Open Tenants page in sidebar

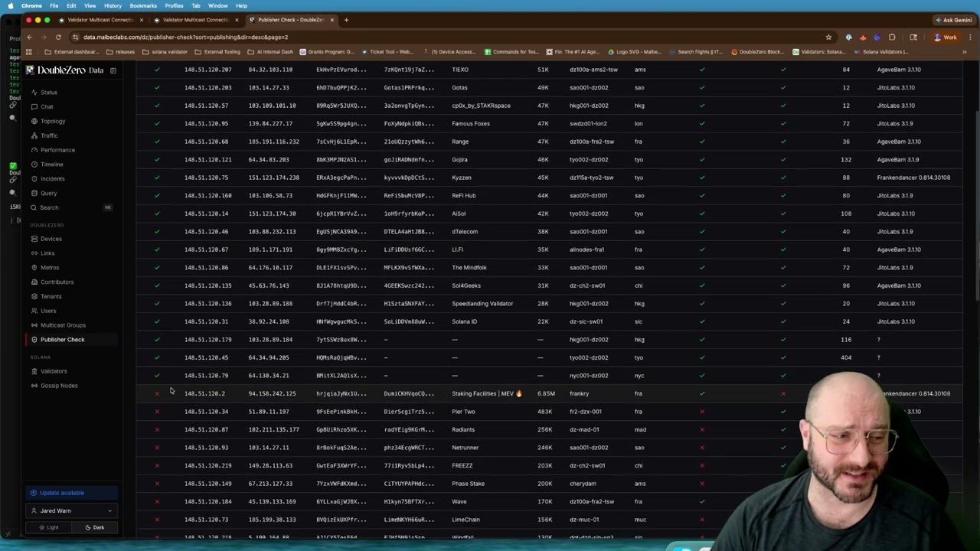tap(51, 297)
